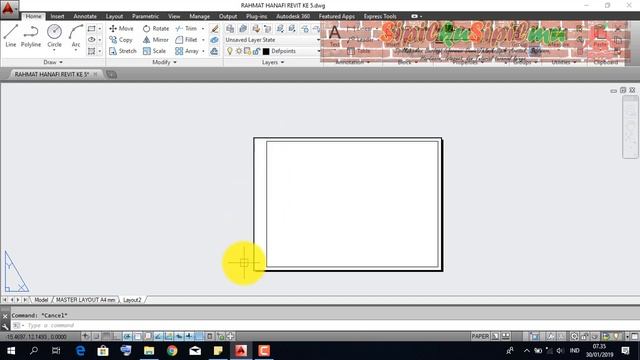
Task: Open Chrome from the taskbar
Action: [172, 351]
